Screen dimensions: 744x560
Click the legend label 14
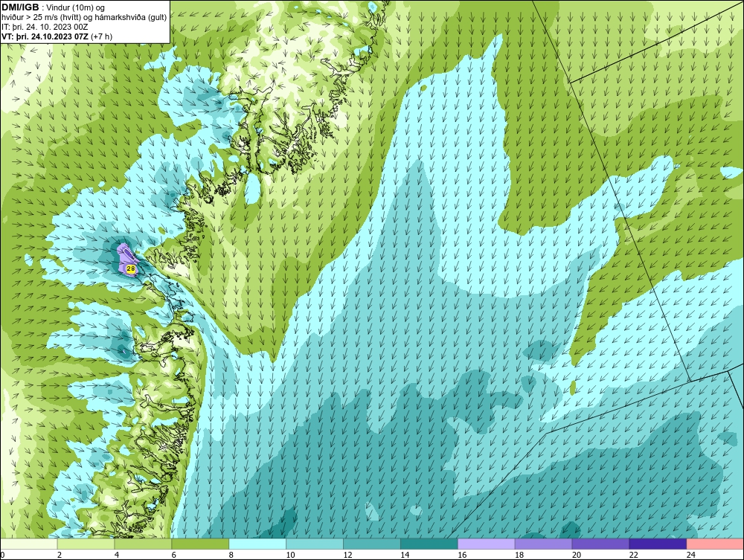[405, 555]
